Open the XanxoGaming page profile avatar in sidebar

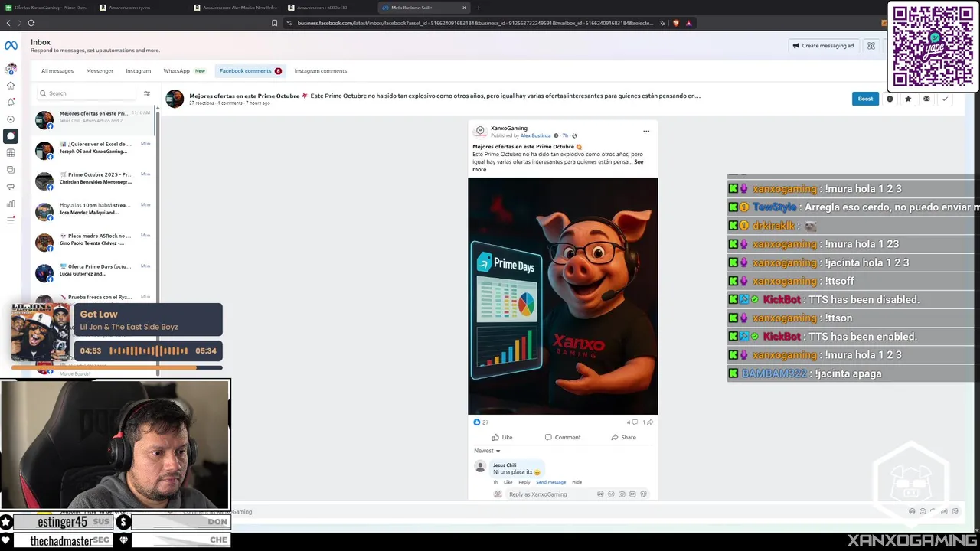(11, 69)
